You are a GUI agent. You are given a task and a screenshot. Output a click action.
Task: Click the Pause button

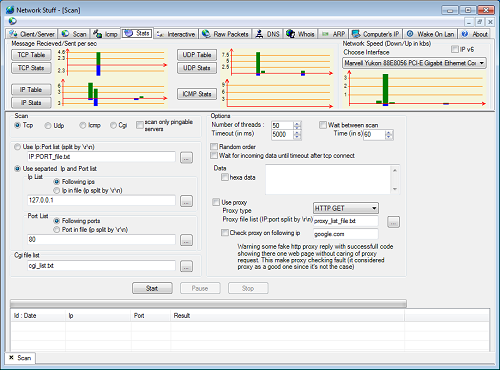[x=200, y=288]
